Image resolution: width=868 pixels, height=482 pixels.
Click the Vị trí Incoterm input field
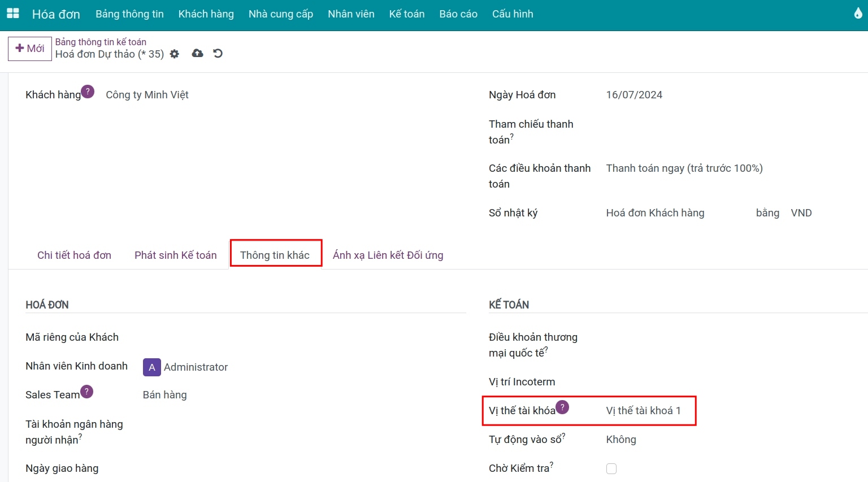(x=735, y=382)
